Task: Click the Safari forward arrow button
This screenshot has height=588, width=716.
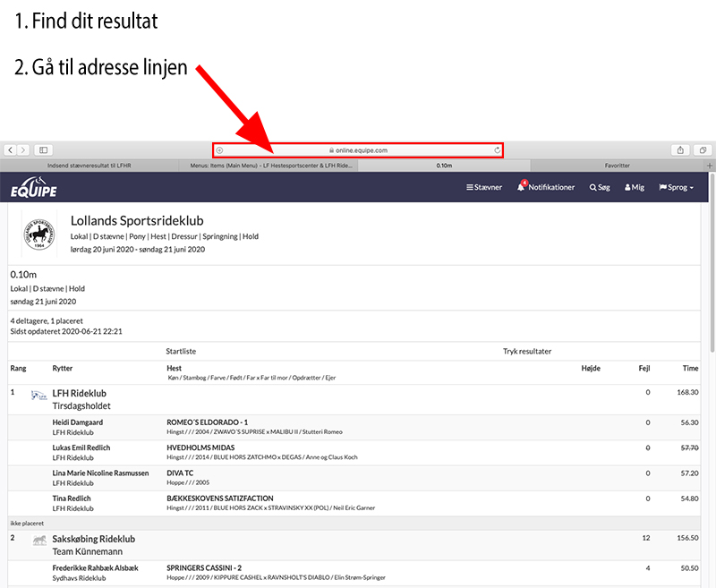Action: click(x=23, y=149)
